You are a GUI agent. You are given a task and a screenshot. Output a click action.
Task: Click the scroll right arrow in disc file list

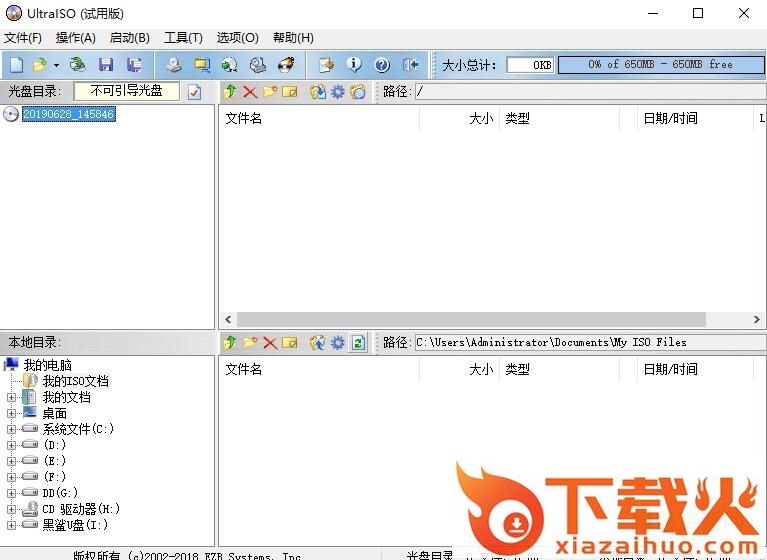point(756,319)
